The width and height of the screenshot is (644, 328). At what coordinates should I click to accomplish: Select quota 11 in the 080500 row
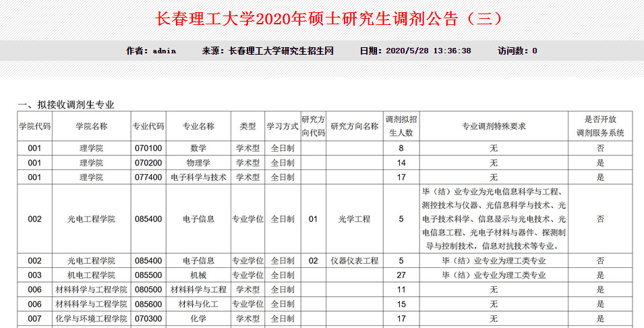tap(401, 290)
